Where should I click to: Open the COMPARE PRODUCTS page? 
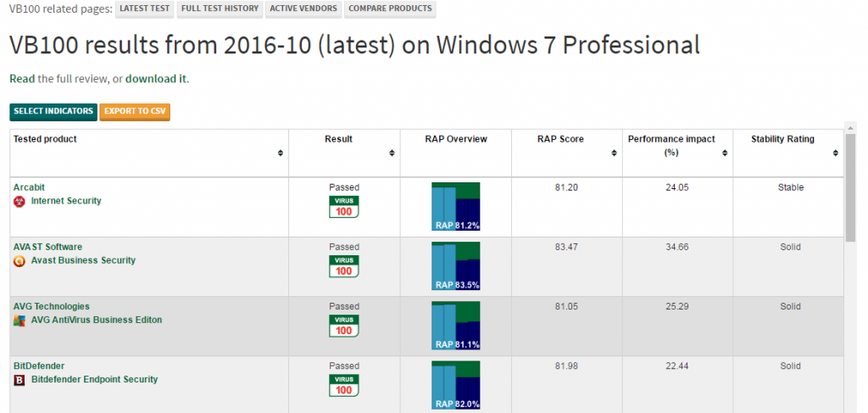[x=390, y=8]
